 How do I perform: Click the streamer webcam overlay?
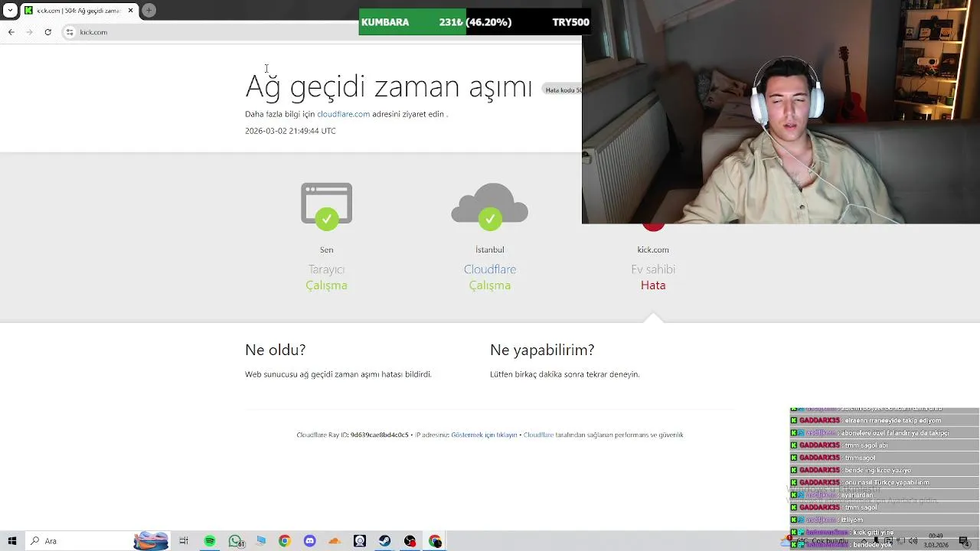(781, 112)
